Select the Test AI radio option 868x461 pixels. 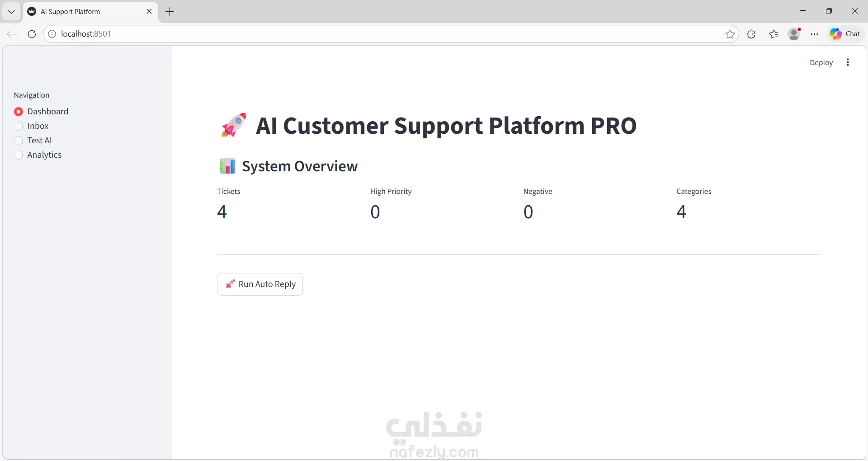pyautogui.click(x=19, y=141)
